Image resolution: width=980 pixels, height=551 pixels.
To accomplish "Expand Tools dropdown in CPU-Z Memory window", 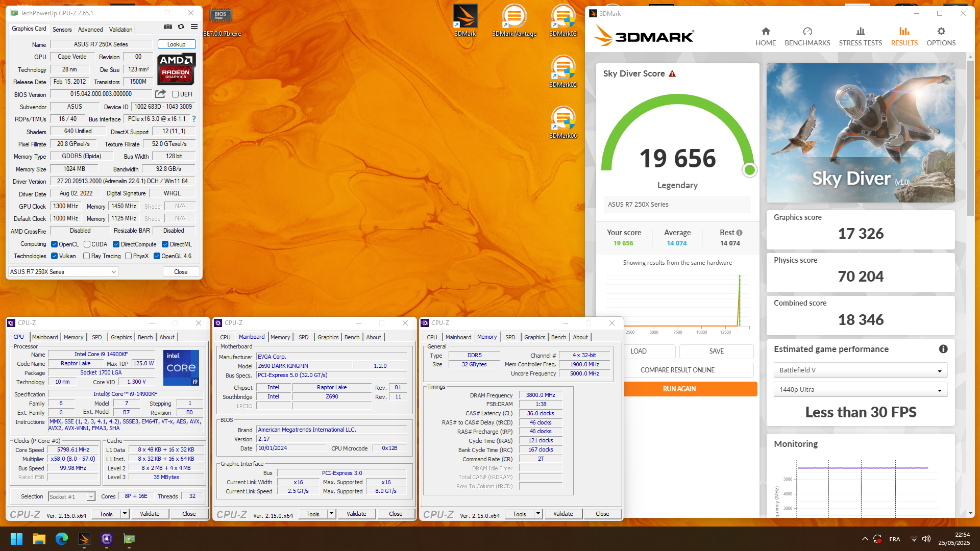I will pos(538,514).
